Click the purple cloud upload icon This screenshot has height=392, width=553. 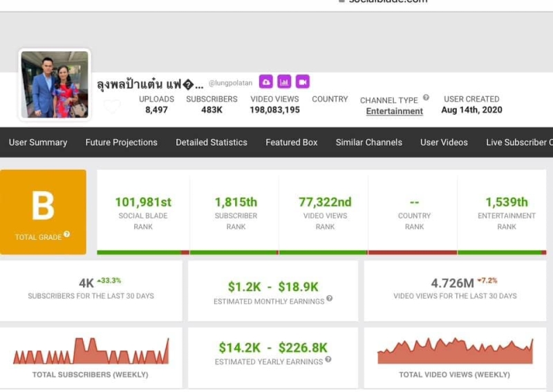coord(266,82)
